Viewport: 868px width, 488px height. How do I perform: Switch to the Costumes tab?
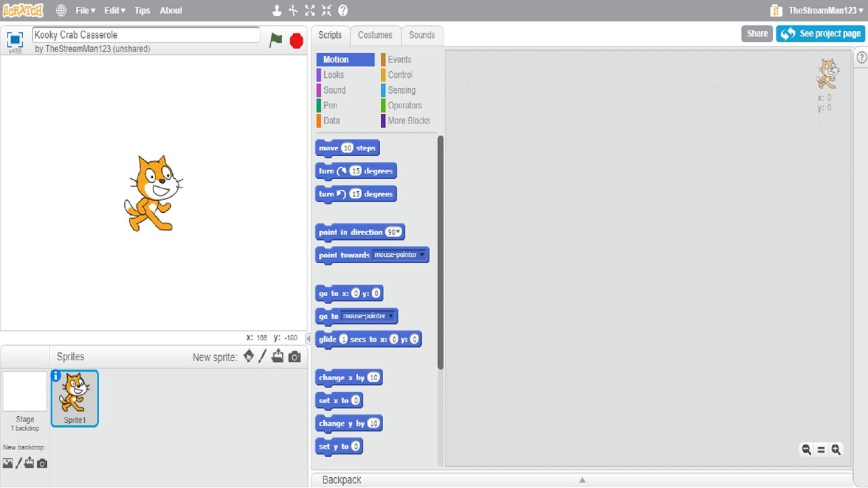[375, 35]
